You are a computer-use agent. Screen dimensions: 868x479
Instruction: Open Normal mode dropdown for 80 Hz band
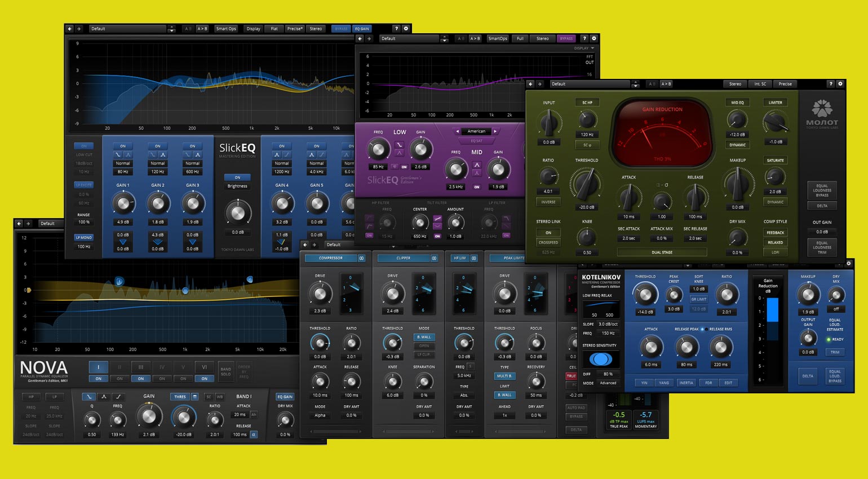click(x=123, y=163)
